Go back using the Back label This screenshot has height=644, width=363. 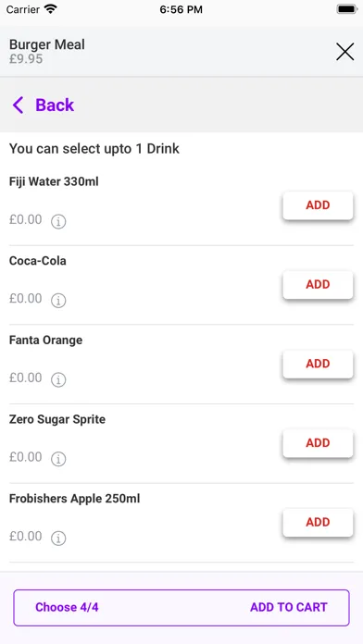pos(55,105)
